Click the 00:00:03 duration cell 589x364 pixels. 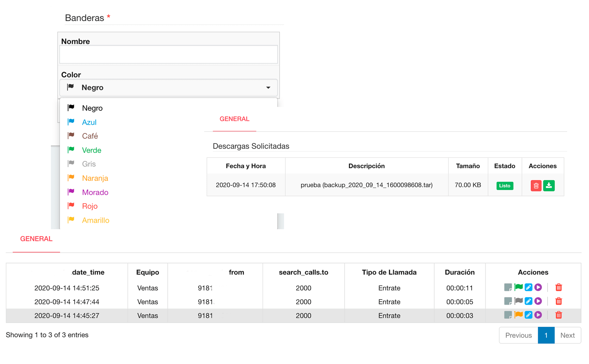[460, 316]
